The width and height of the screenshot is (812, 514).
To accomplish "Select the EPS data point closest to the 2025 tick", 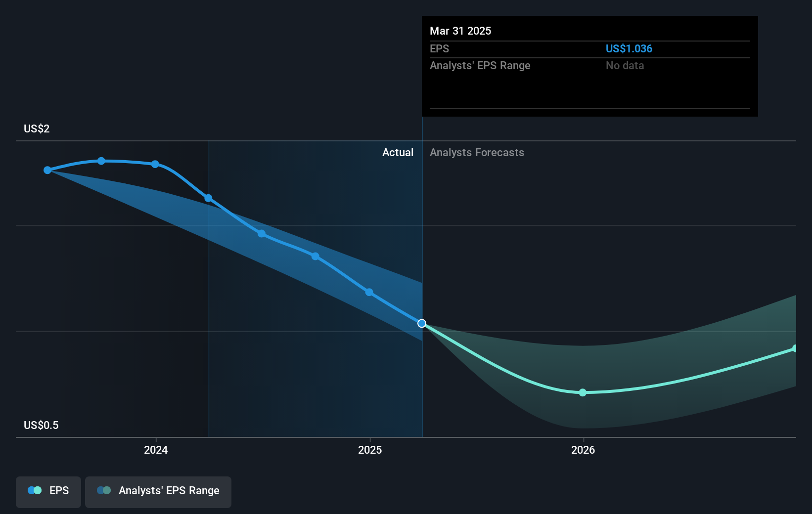I will pyautogui.click(x=369, y=292).
